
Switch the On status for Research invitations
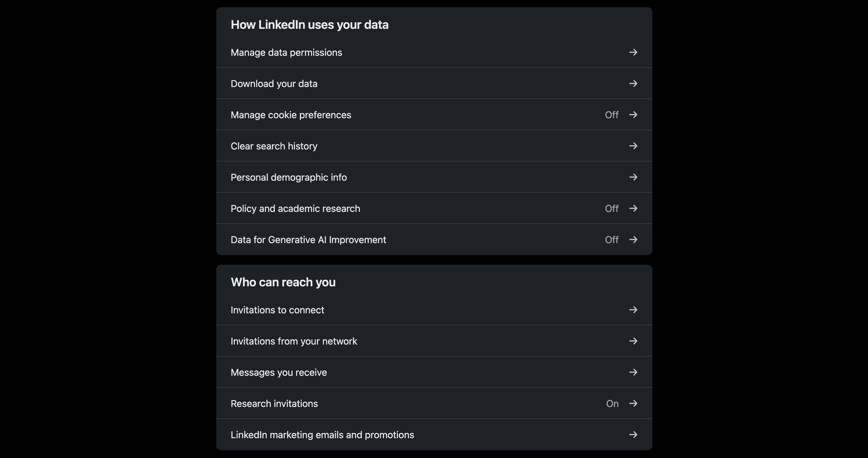coord(612,403)
